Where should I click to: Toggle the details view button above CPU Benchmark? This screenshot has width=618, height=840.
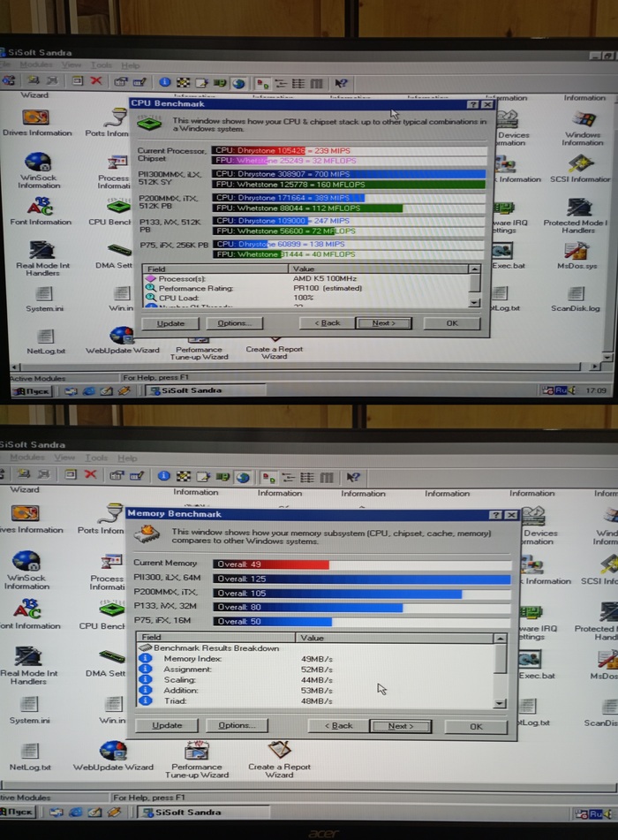click(x=316, y=84)
